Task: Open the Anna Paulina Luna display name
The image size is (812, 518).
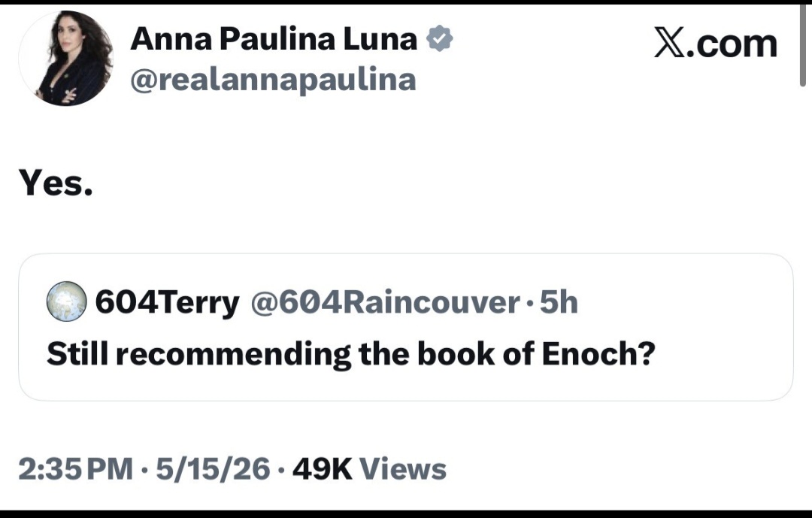Action: [x=274, y=39]
